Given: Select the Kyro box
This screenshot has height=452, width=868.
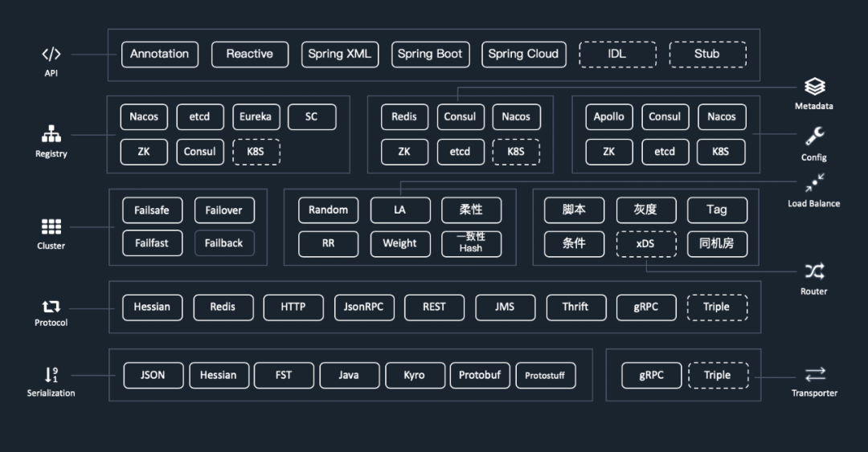Looking at the screenshot, I should click(x=415, y=375).
